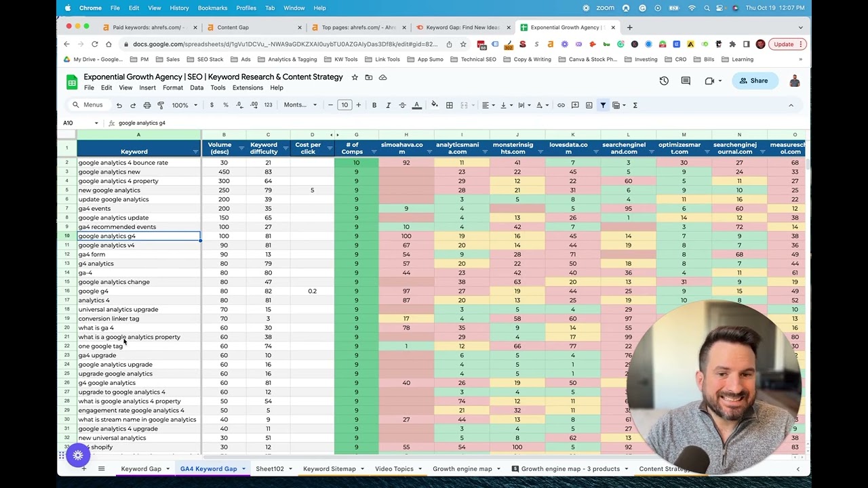Image resolution: width=868 pixels, height=488 pixels.
Task: Click the Move to folder icon
Action: click(x=369, y=77)
